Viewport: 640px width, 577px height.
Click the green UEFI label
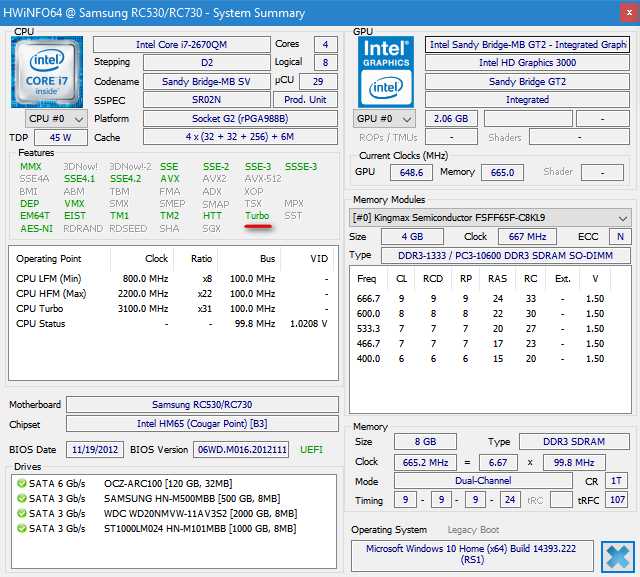[311, 450]
